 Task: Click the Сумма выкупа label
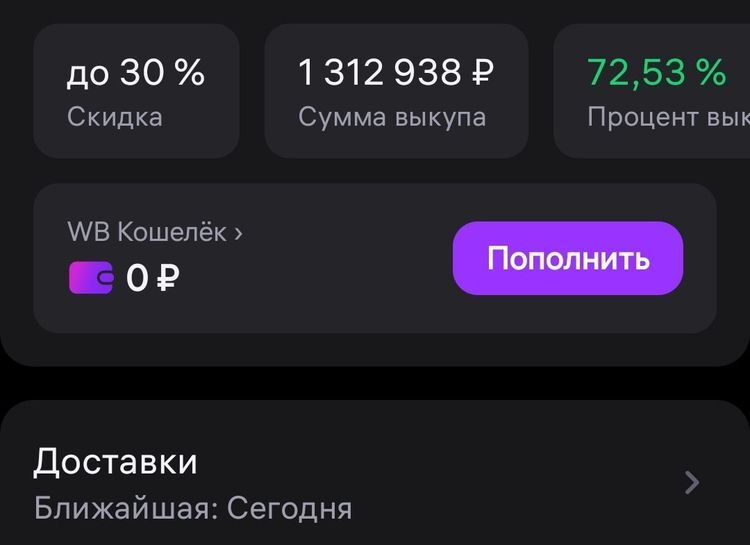(x=392, y=116)
